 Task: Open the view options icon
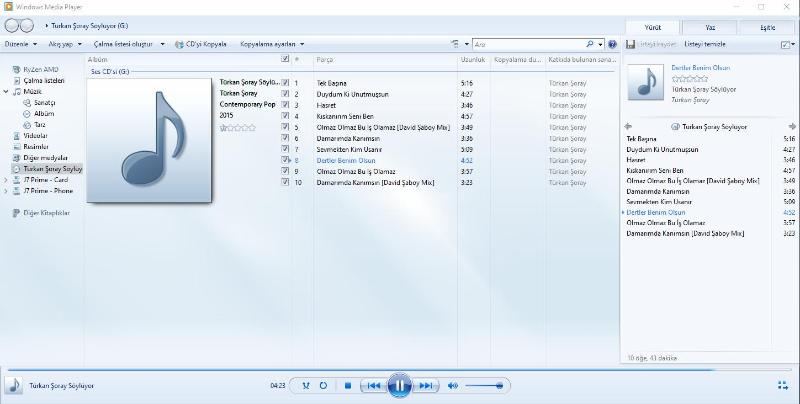455,44
